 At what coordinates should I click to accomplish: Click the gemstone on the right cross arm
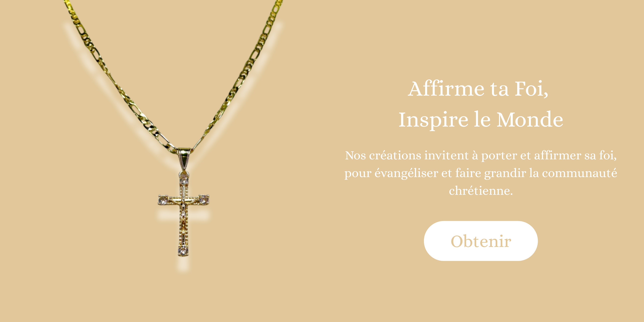pos(204,200)
